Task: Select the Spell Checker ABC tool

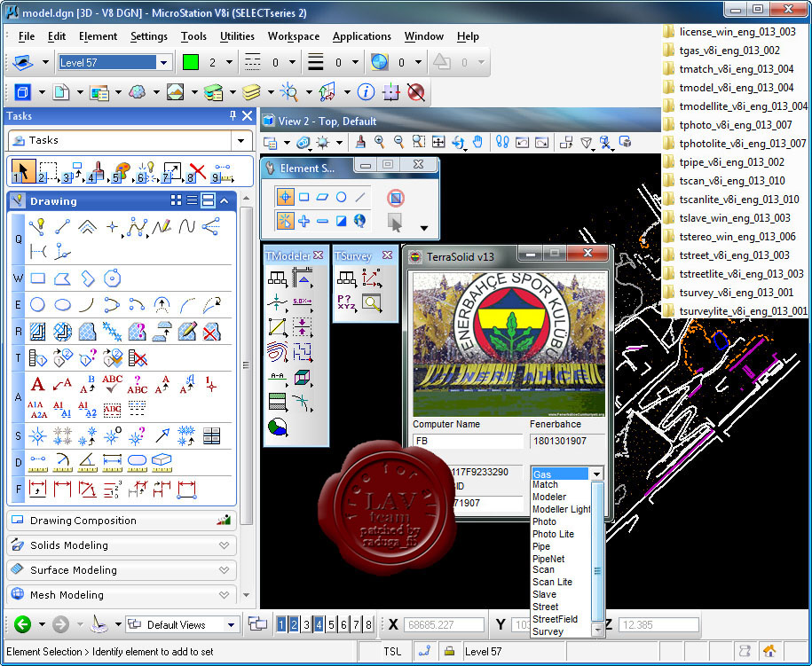Action: pyautogui.click(x=113, y=384)
